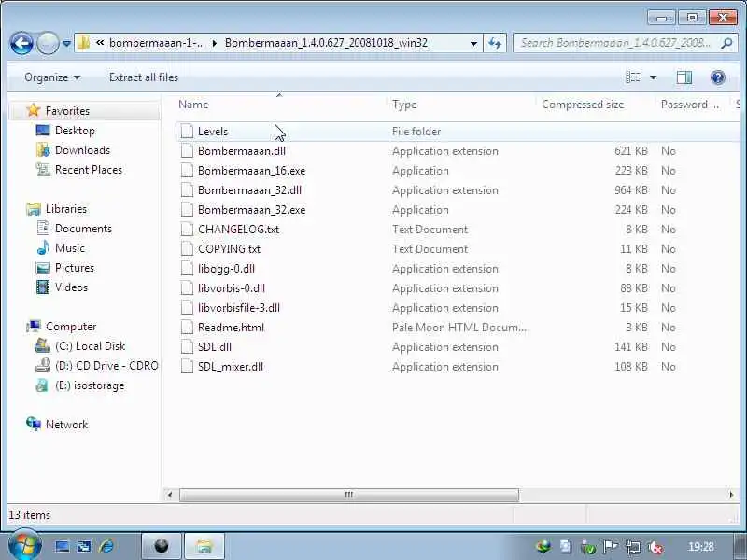
Task: Open Help via the question mark icon
Action: 717,77
